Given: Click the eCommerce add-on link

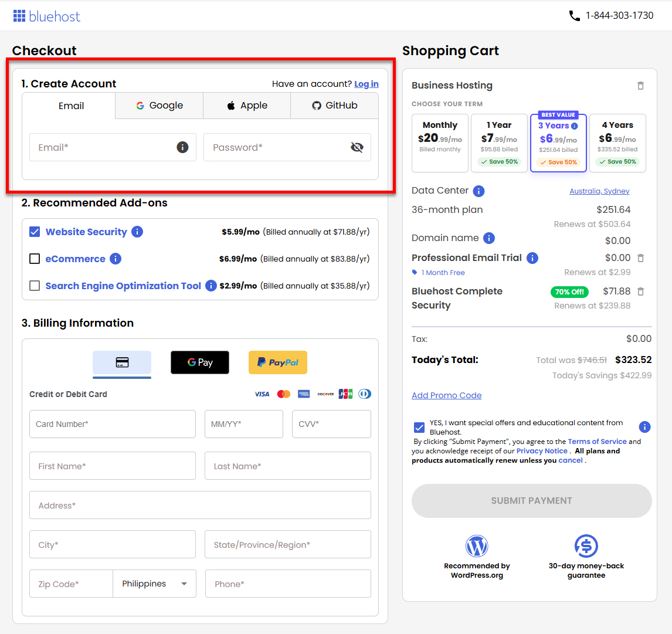Looking at the screenshot, I should [76, 259].
